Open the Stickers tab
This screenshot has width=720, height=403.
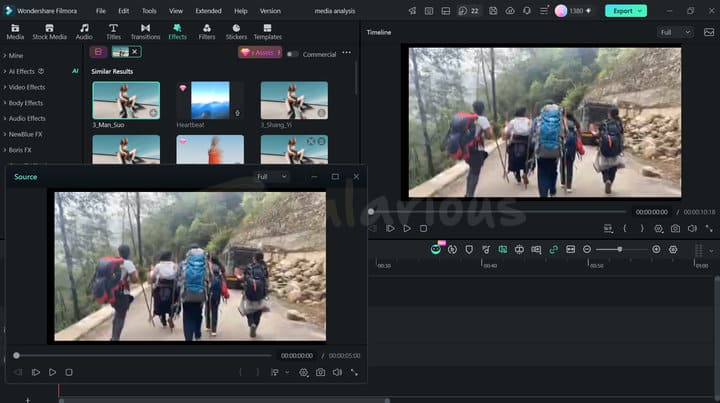(236, 32)
